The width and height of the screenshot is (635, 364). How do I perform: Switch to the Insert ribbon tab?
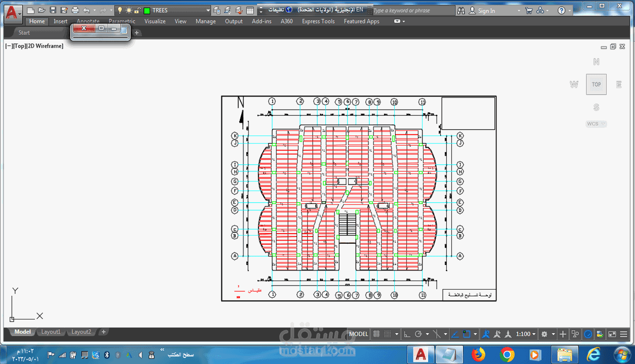coord(61,21)
